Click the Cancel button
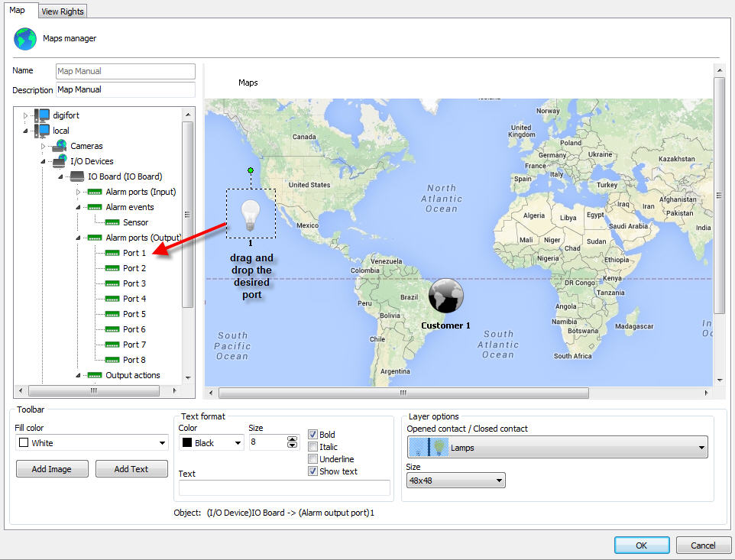 (703, 545)
